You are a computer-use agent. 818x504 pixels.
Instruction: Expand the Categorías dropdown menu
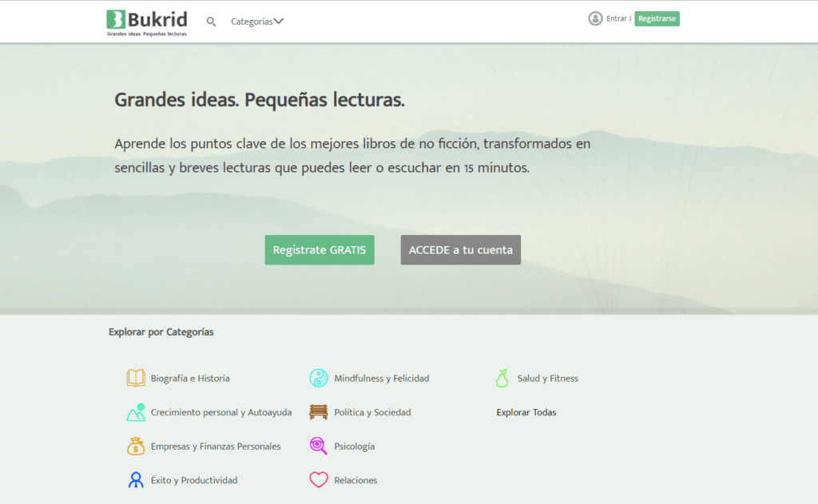[x=257, y=22]
